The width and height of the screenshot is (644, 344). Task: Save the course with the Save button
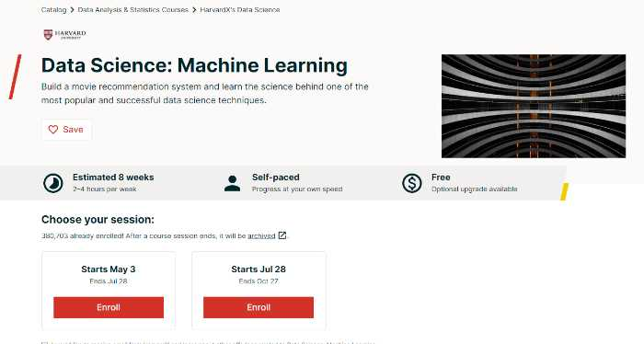(x=66, y=130)
